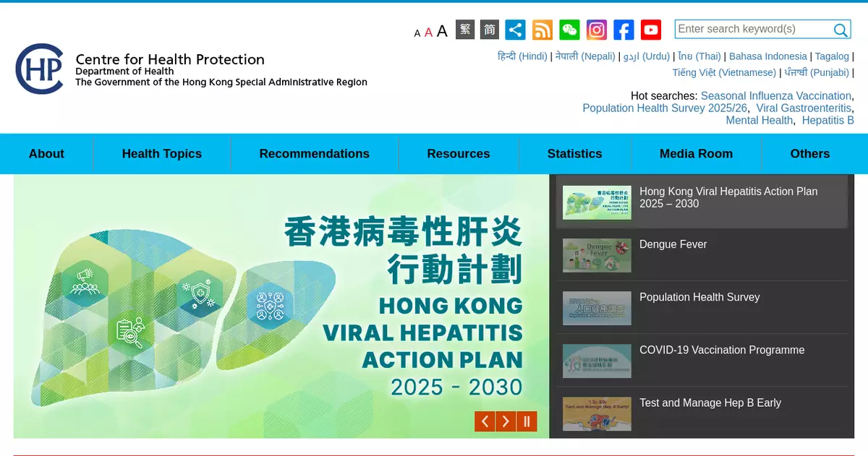Screen dimensions: 868x456
Task: Switch to Simplified Chinese version
Action: tap(490, 30)
